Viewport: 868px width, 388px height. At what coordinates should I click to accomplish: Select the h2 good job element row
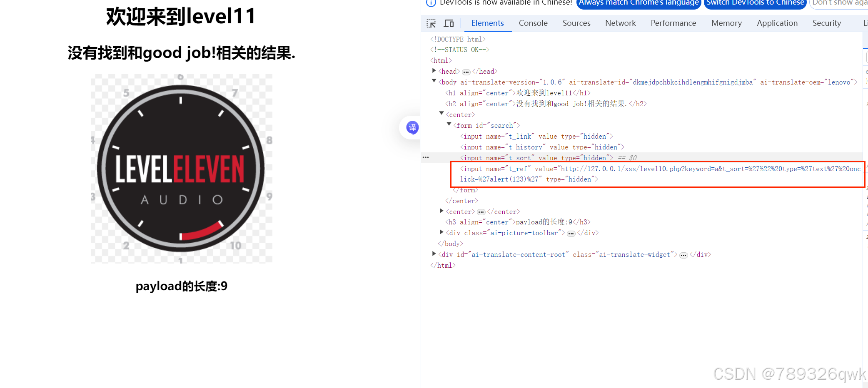click(x=546, y=104)
